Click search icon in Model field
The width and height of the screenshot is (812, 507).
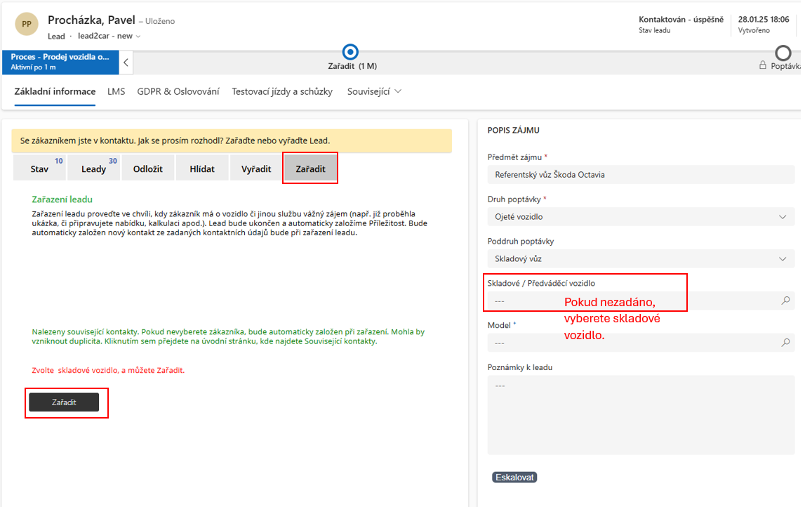click(x=785, y=343)
